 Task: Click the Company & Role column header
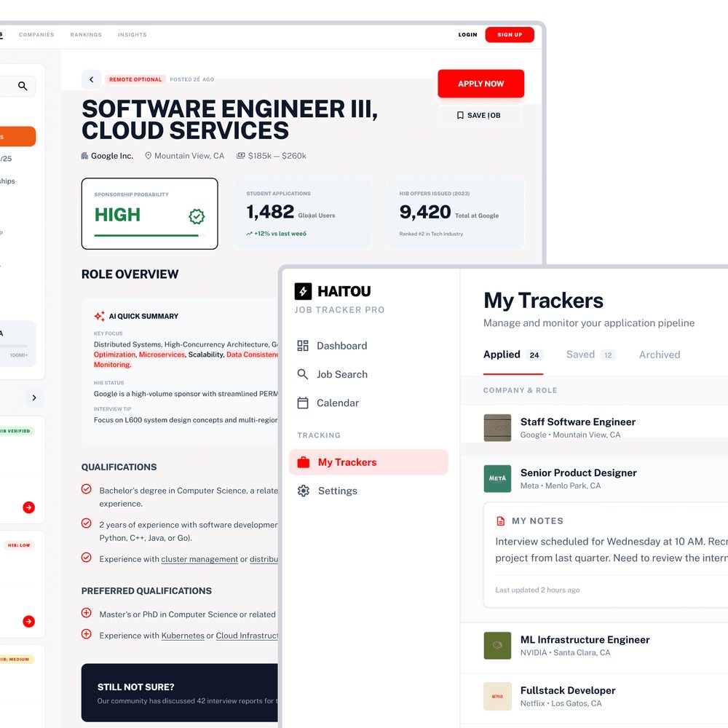click(520, 390)
